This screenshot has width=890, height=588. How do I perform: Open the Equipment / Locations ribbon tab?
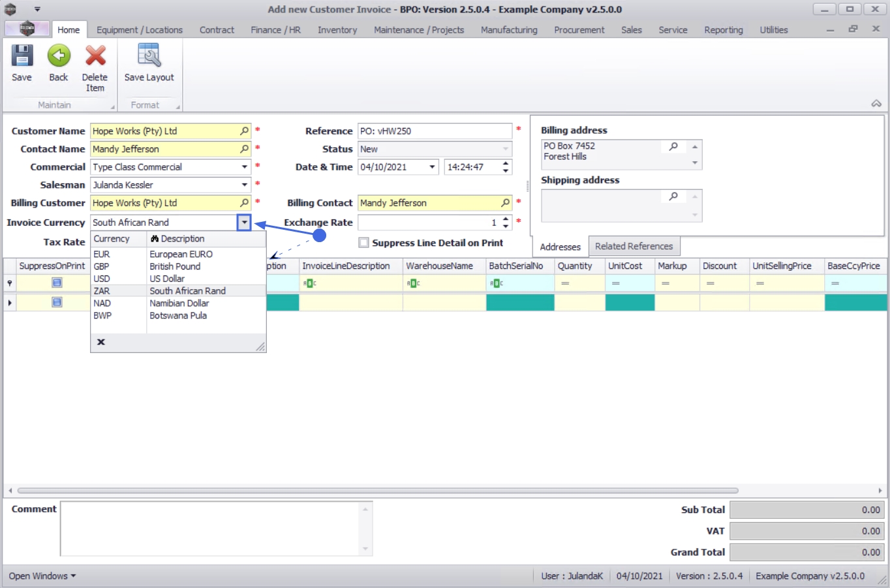[140, 30]
